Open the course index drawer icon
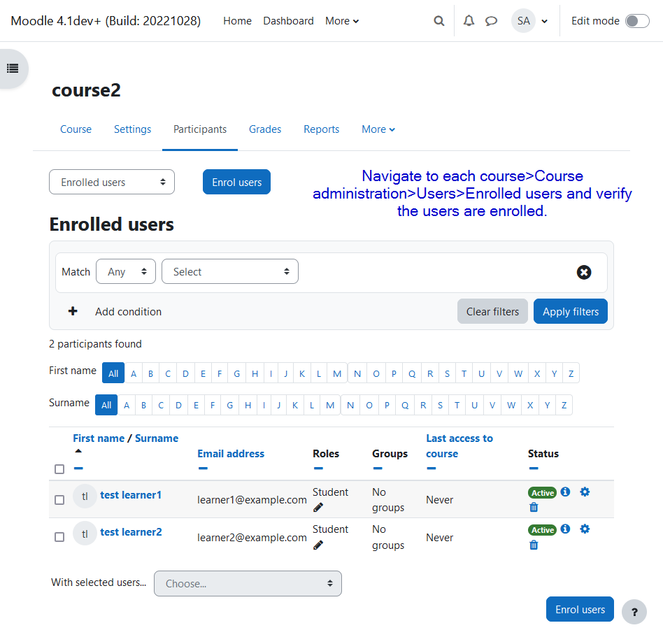The width and height of the screenshot is (663, 644). pos(13,69)
